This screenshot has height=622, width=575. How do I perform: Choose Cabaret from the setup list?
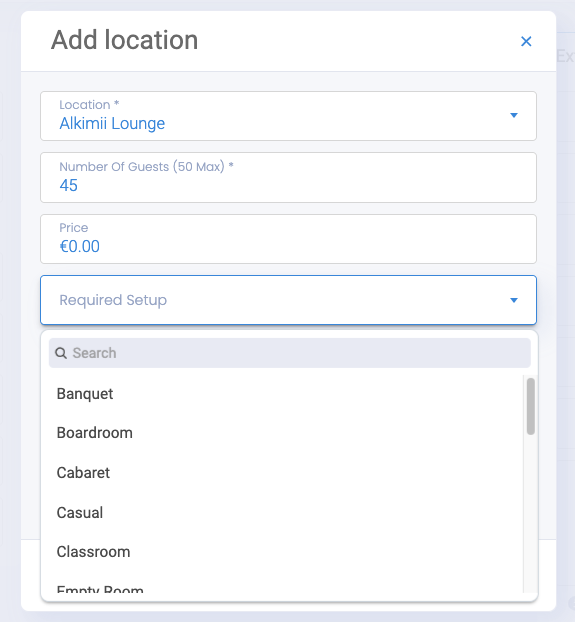pyautogui.click(x=83, y=473)
